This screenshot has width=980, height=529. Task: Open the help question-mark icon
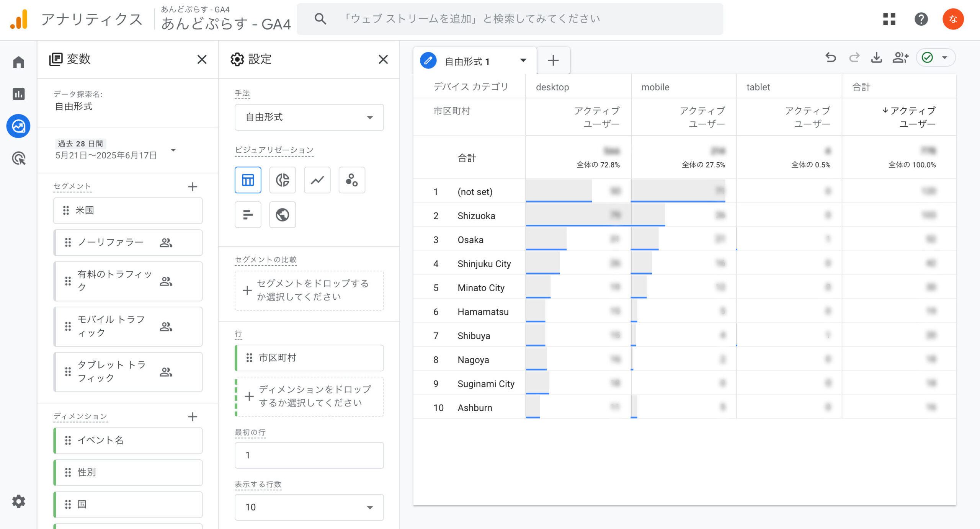pyautogui.click(x=921, y=19)
